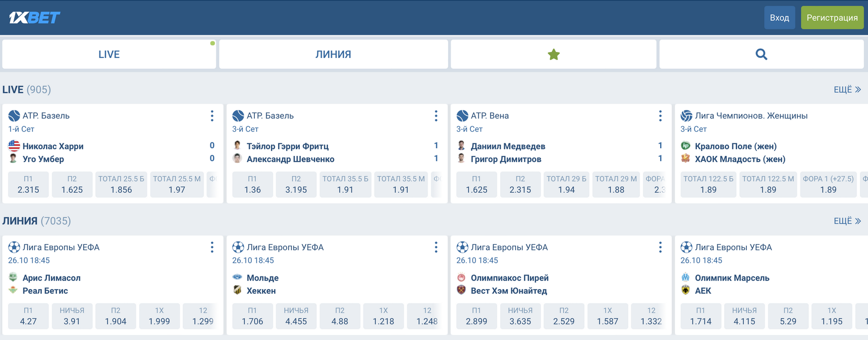Switch to the ЛИНИЯ tab
868x340 pixels.
click(333, 53)
